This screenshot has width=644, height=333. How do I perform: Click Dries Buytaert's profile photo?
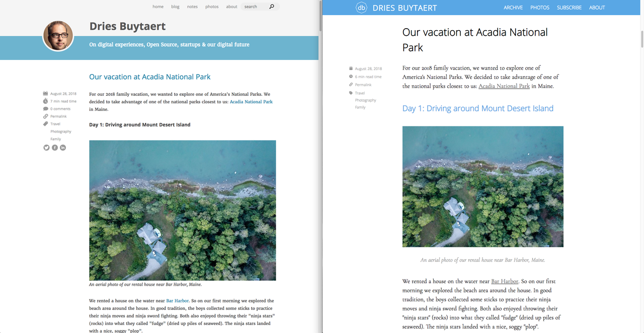tap(58, 35)
